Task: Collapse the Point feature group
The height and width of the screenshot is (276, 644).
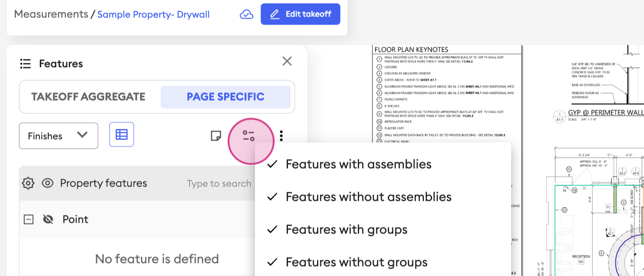Action: [x=29, y=219]
